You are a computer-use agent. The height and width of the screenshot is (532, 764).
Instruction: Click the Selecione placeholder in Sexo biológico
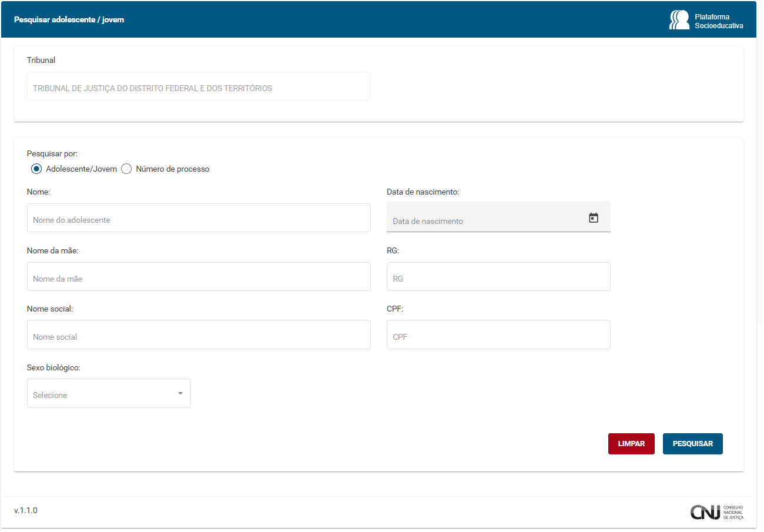click(x=50, y=395)
